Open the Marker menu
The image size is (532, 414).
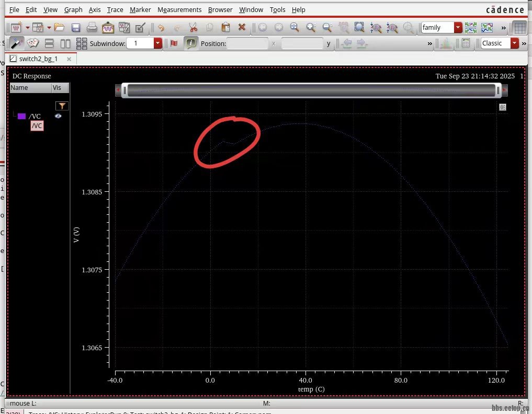[140, 9]
